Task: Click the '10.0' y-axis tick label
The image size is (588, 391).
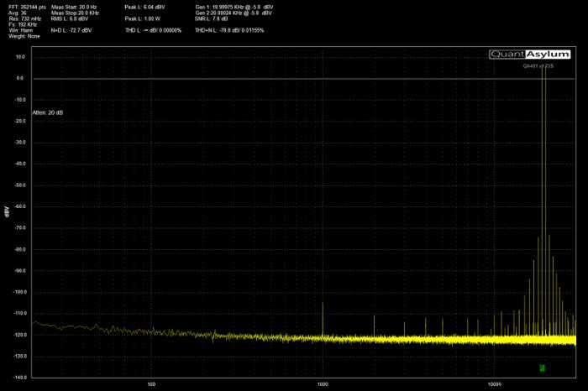Action: tap(20, 57)
